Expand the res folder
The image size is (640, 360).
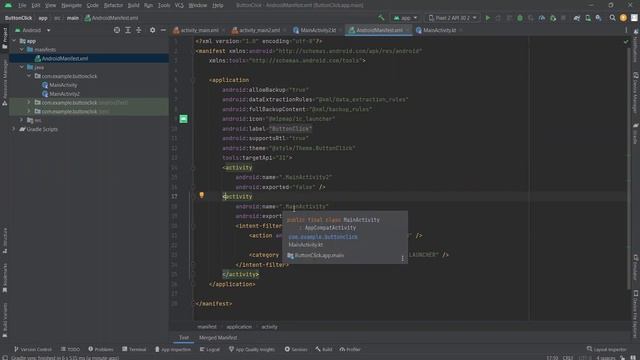tap(22, 120)
